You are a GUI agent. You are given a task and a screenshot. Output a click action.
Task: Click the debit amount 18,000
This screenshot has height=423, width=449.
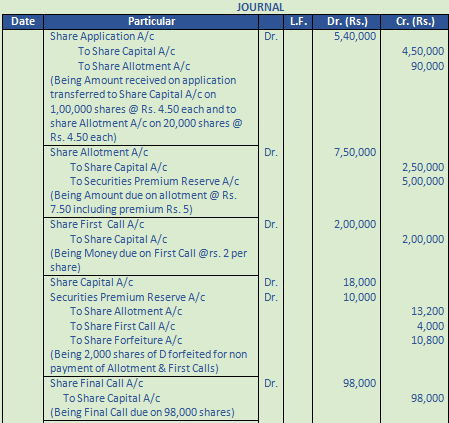click(360, 282)
